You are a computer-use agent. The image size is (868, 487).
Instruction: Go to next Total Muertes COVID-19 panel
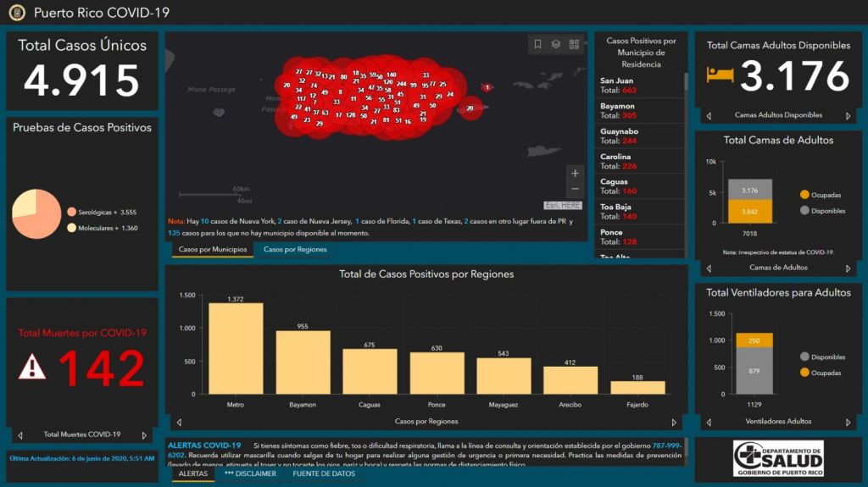[x=145, y=435]
